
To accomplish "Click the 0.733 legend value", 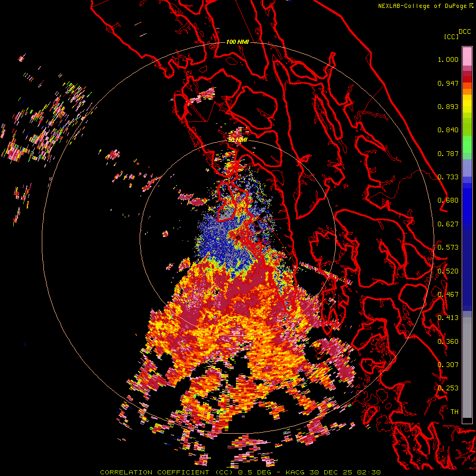I will click(448, 177).
